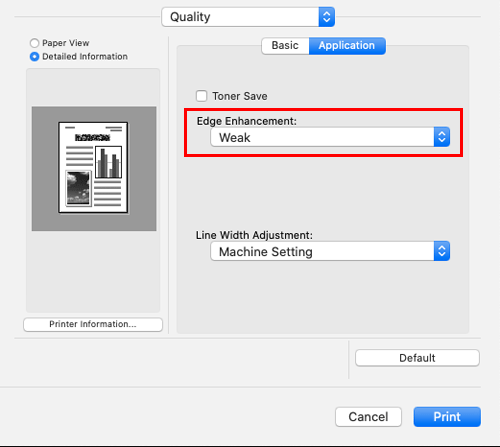Open the Edge Enhancement dropdown showing Weak

(330, 137)
